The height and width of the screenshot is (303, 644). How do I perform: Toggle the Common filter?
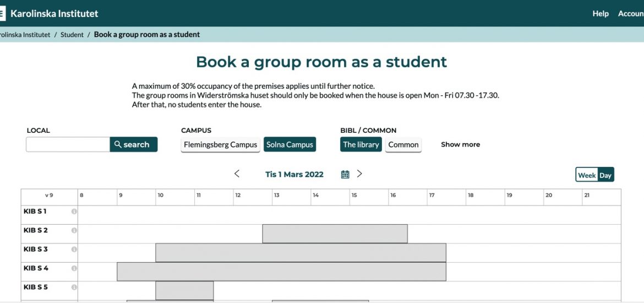click(x=403, y=145)
